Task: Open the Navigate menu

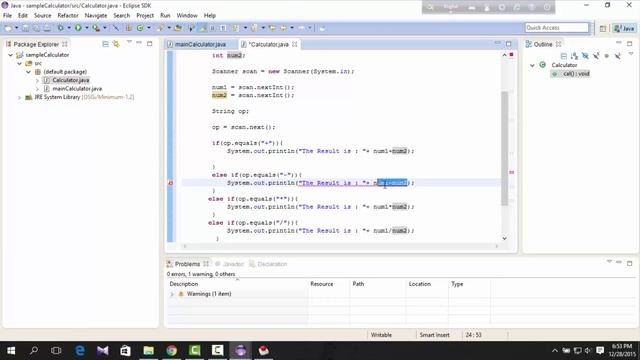Action: pos(96,16)
